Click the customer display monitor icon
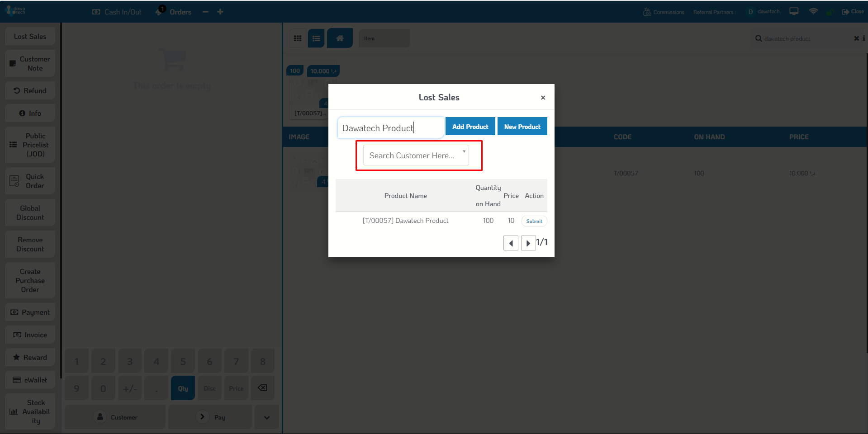The image size is (868, 434). point(794,11)
